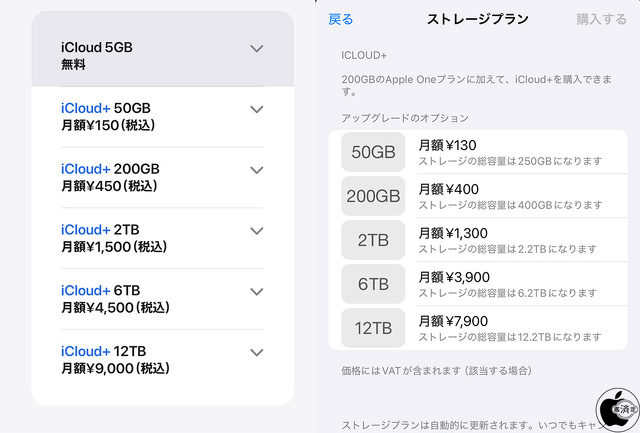Select the 6TB storage badge
The image size is (640, 433).
point(373,284)
